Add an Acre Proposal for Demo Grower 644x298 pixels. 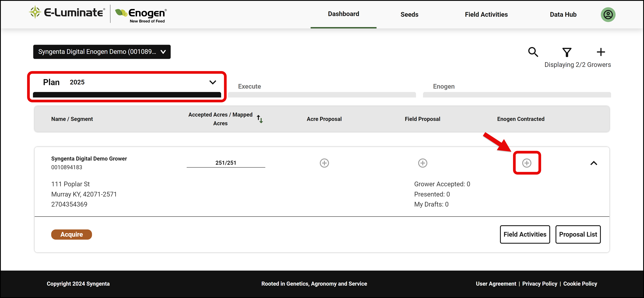tap(324, 163)
